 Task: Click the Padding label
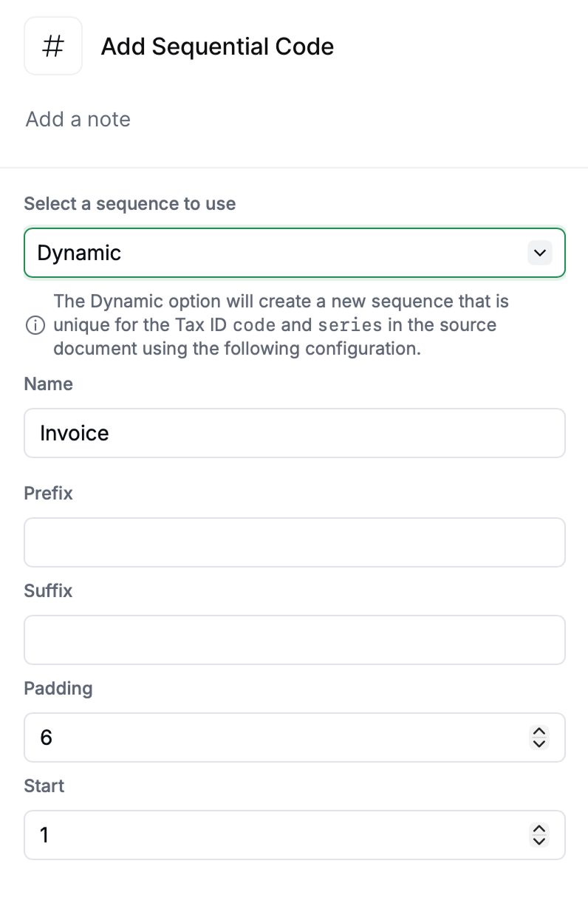[58, 688]
